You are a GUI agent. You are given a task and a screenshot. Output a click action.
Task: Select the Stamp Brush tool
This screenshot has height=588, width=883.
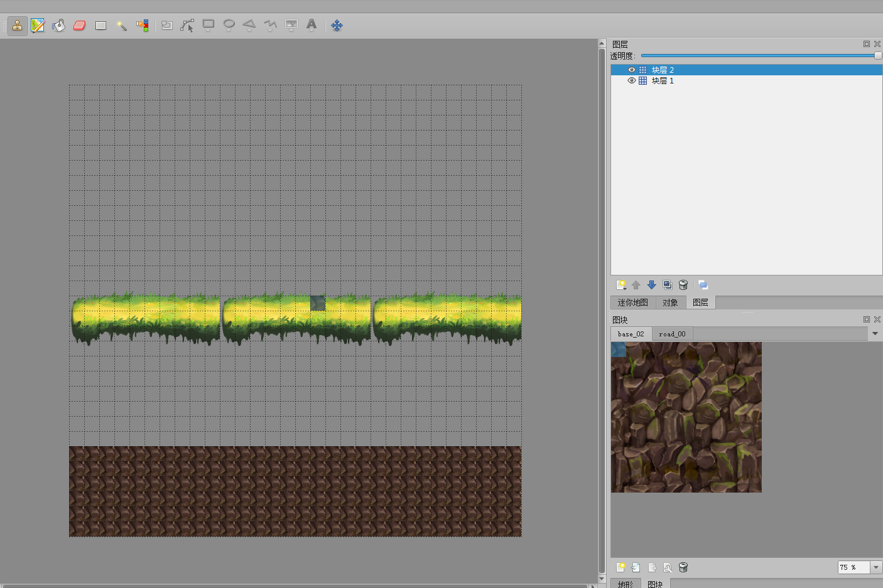pyautogui.click(x=17, y=26)
